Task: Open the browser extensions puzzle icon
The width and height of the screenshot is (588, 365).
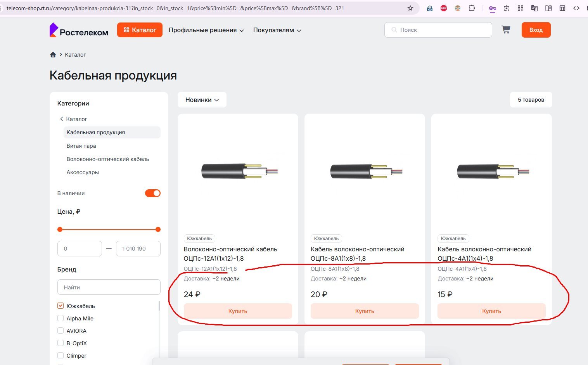Action: (472, 8)
